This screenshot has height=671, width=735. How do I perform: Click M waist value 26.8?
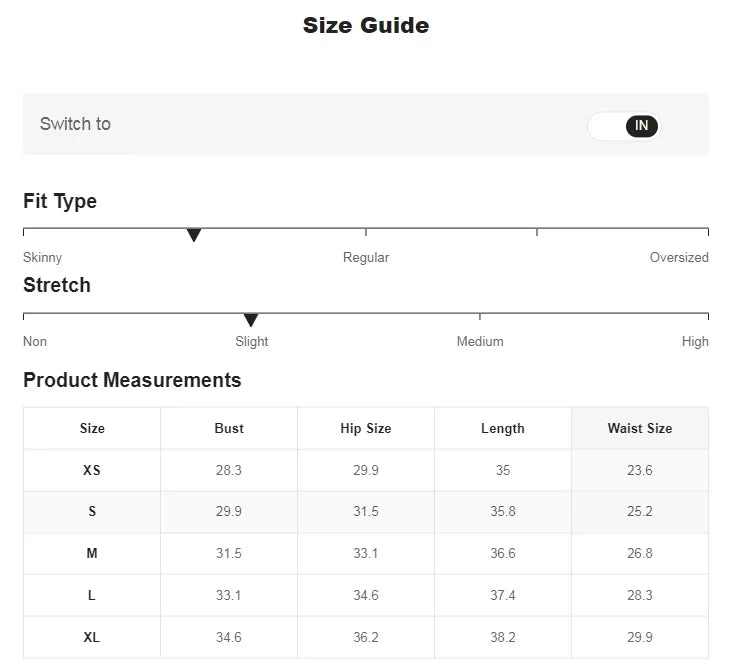640,553
